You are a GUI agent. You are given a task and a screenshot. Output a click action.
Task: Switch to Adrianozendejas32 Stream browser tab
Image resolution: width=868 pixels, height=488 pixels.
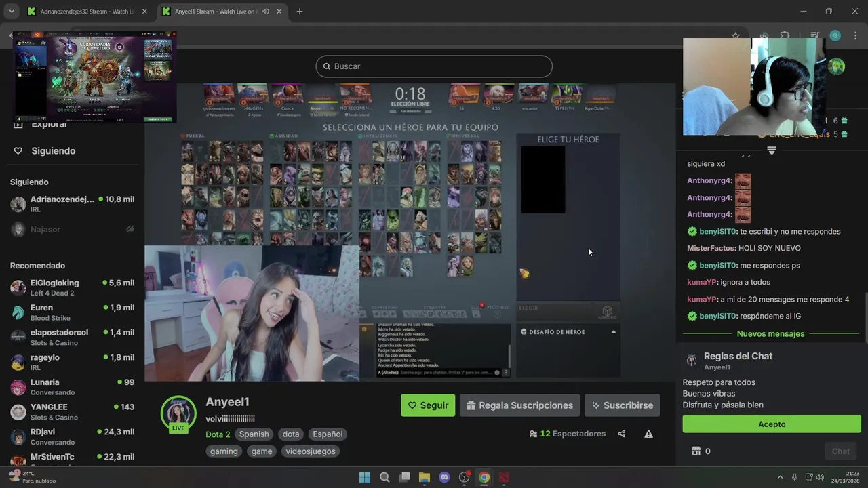coord(87,12)
